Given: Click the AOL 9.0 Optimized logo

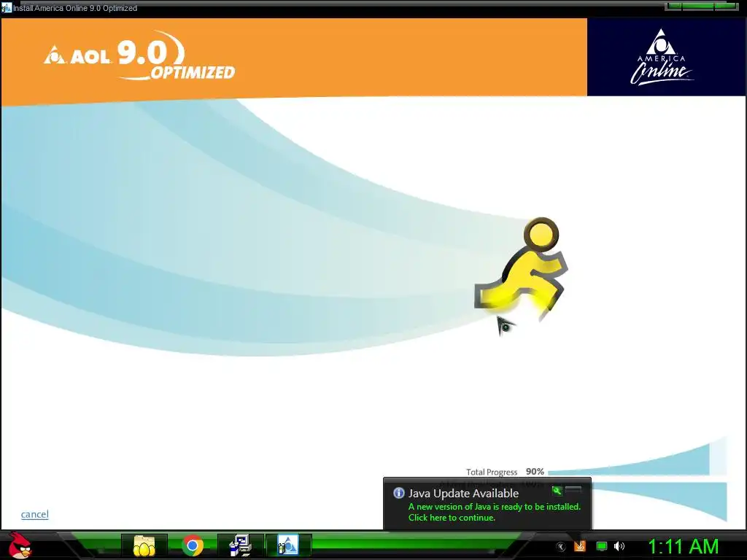Looking at the screenshot, I should pos(139,55).
